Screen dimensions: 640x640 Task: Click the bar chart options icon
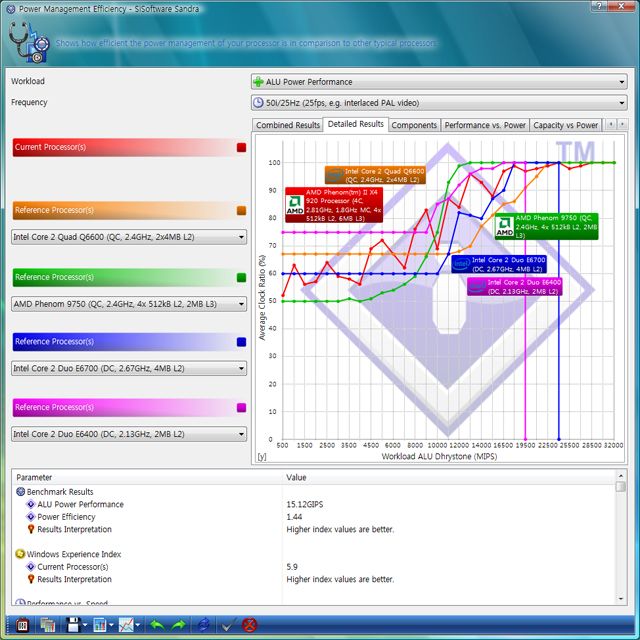tap(100, 625)
